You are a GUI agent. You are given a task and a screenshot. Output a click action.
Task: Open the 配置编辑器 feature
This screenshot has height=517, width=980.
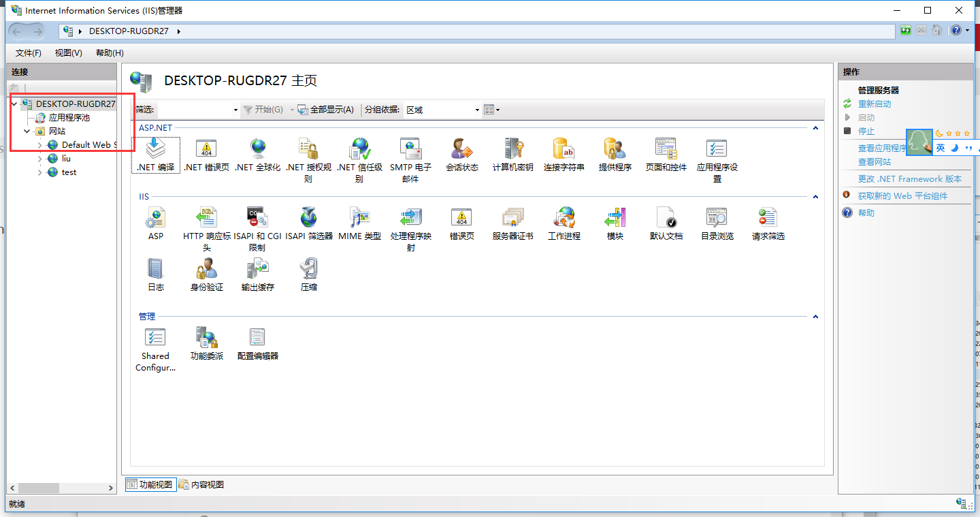(258, 343)
